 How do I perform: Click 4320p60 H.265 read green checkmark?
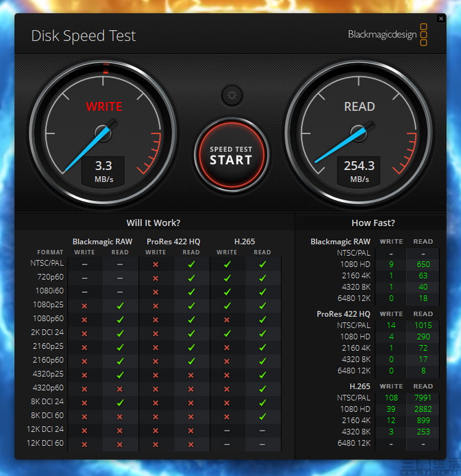[262, 389]
